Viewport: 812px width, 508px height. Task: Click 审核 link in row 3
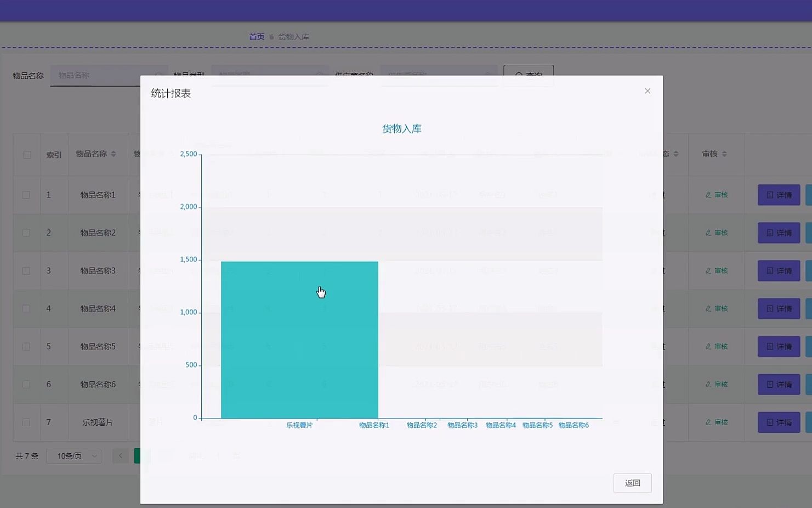click(x=717, y=270)
